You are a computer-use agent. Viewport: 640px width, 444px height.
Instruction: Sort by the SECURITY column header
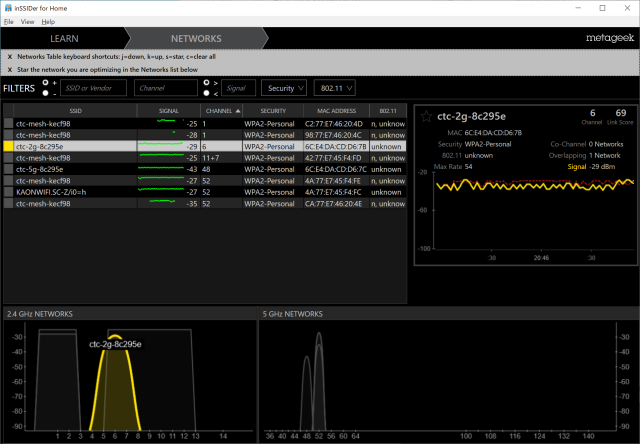273,111
